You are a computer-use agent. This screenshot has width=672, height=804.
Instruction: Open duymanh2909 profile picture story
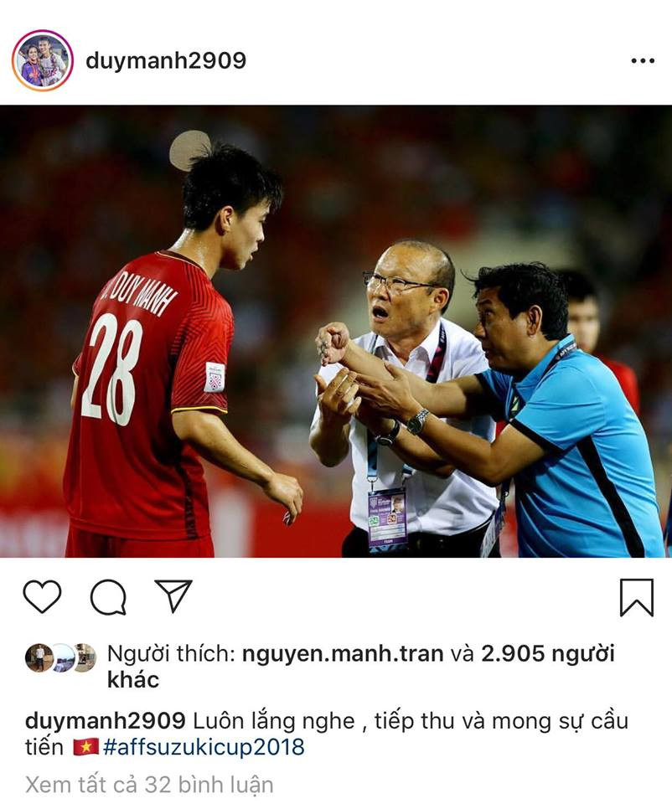[x=43, y=60]
